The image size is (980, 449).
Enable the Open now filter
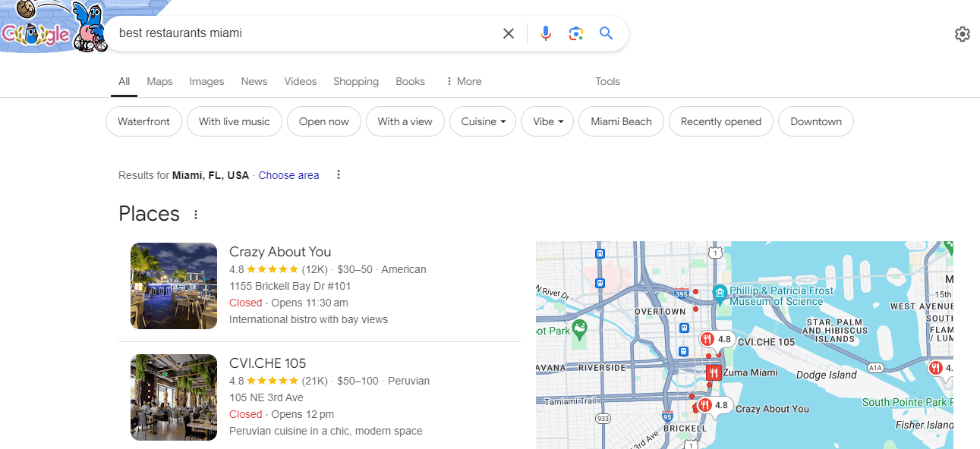pyautogui.click(x=323, y=121)
